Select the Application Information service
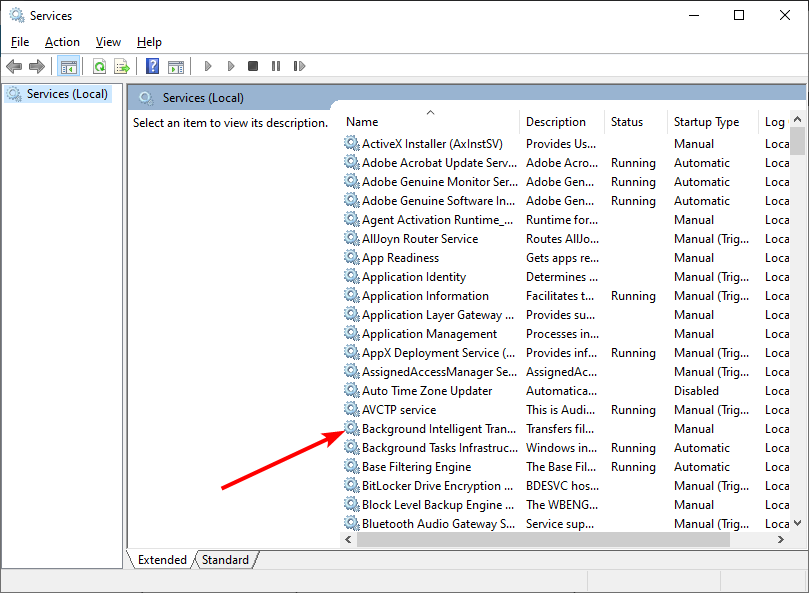The image size is (809, 593). tap(565, 296)
